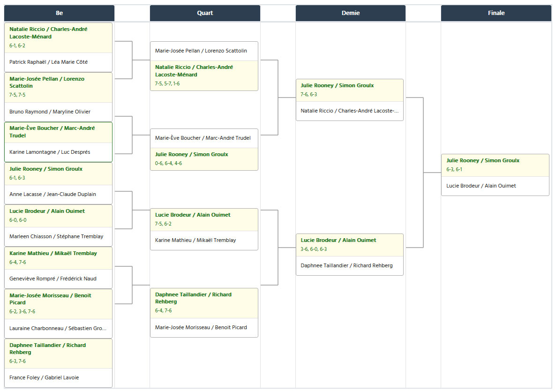Click Karine Lamontagne / Luc Després team
556x392 pixels.
[x=58, y=152]
